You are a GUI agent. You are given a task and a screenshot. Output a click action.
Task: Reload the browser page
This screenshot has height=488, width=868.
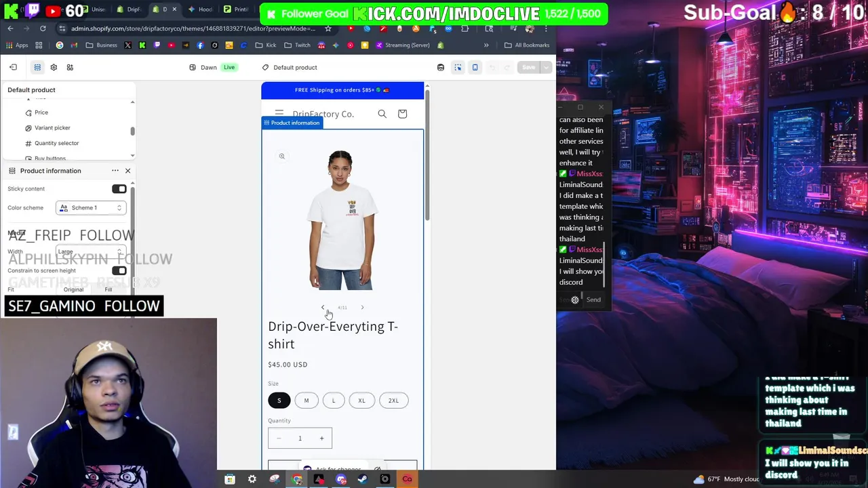point(43,28)
